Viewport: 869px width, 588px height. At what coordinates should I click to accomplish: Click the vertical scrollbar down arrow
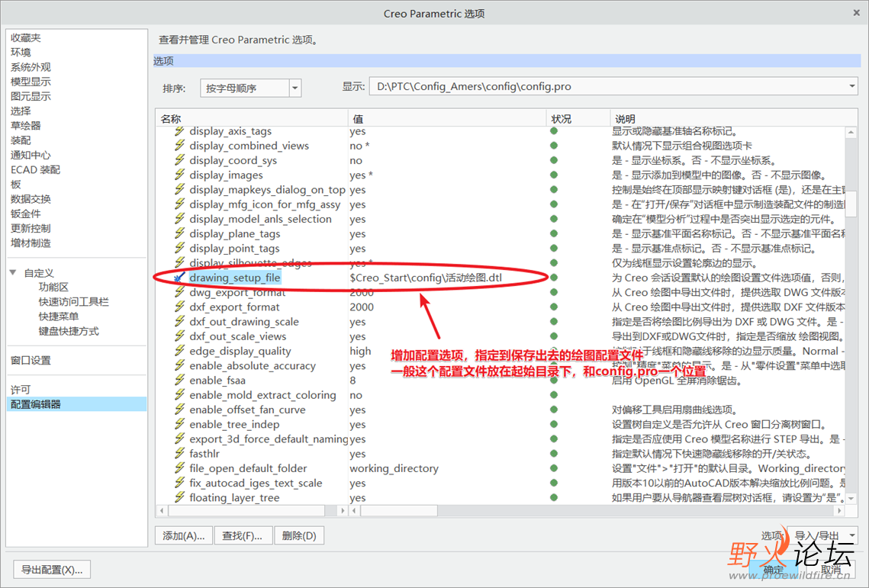click(x=851, y=498)
